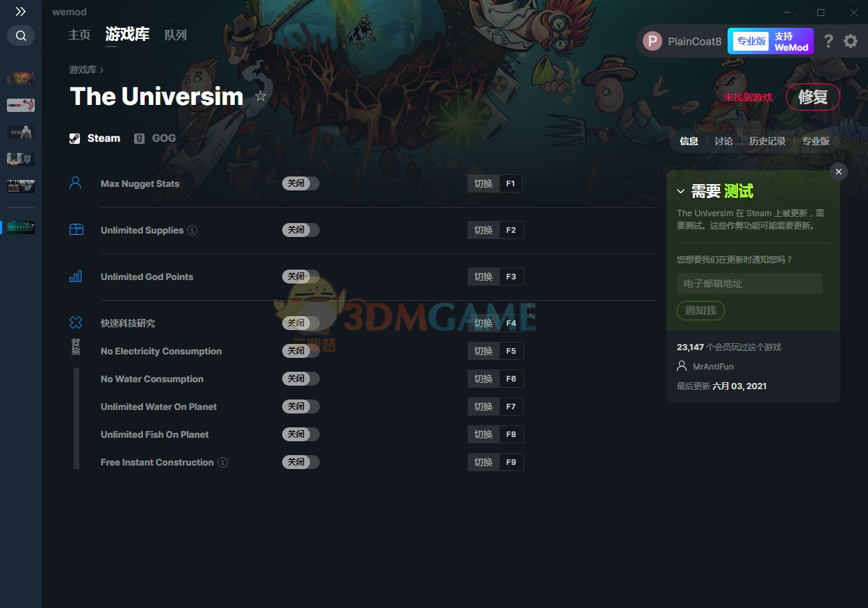Click the F8 hotkey box

511,434
